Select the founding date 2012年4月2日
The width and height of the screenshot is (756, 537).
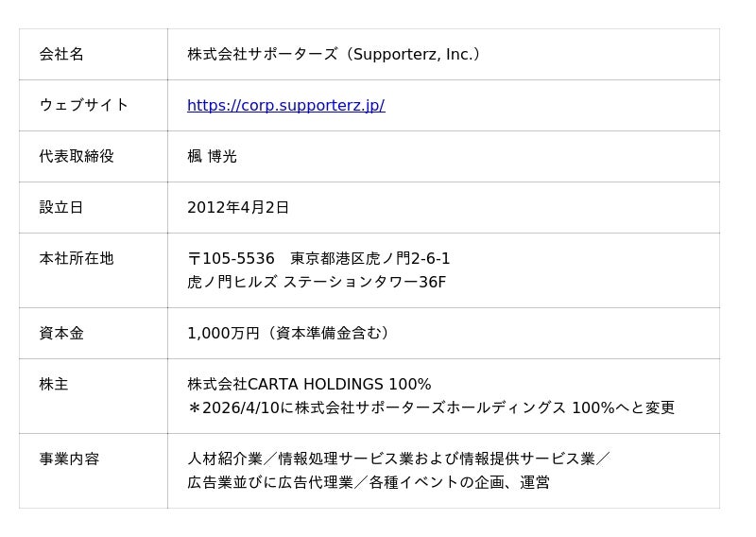coord(238,207)
